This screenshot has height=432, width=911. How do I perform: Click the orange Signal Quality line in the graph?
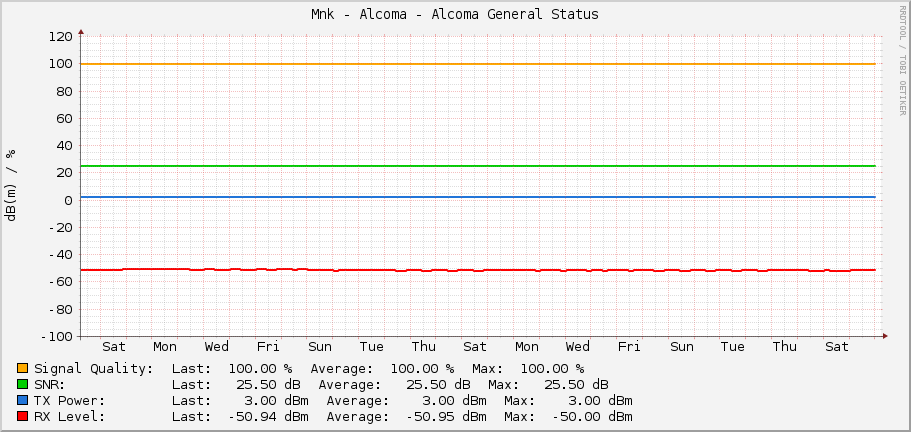(x=478, y=64)
